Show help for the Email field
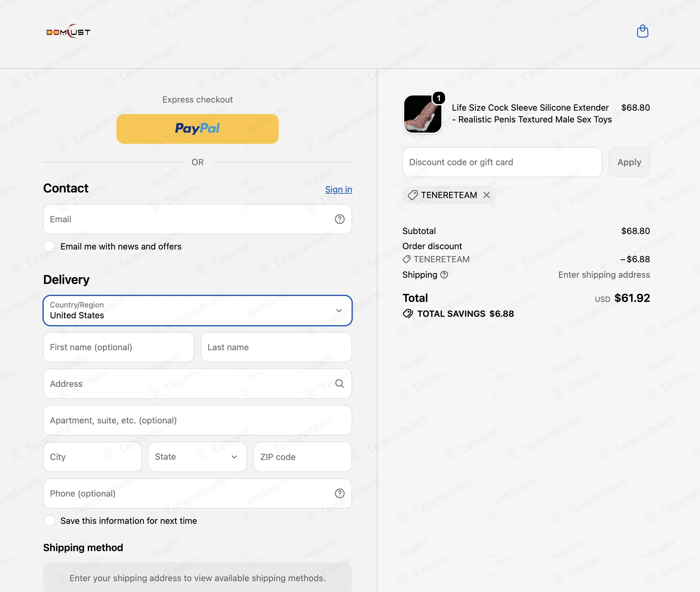This screenshot has height=592, width=700. (x=339, y=219)
